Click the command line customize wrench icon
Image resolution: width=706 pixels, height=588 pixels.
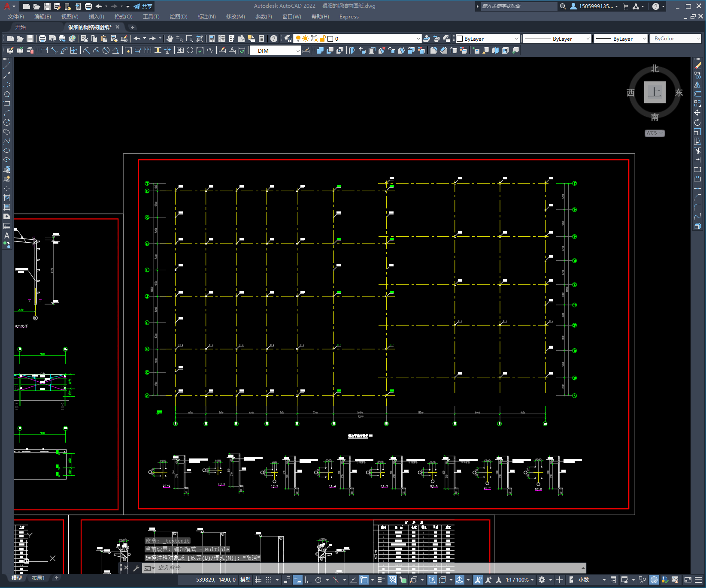click(136, 568)
